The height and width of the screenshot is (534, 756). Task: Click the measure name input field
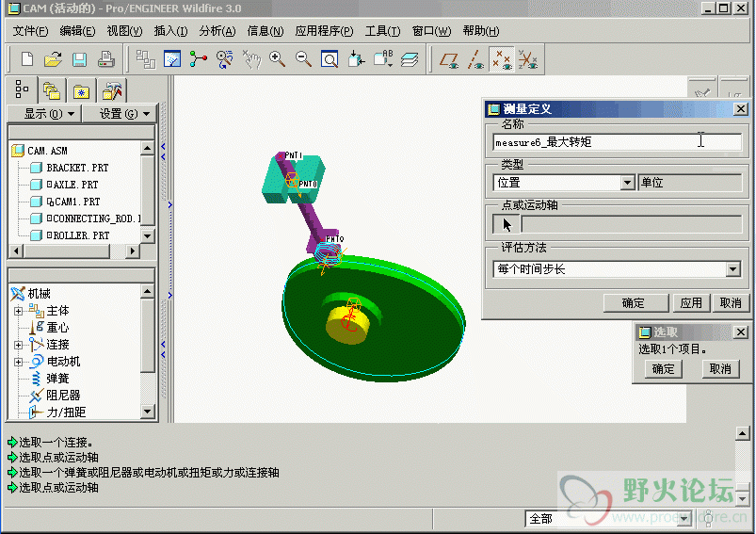point(618,142)
